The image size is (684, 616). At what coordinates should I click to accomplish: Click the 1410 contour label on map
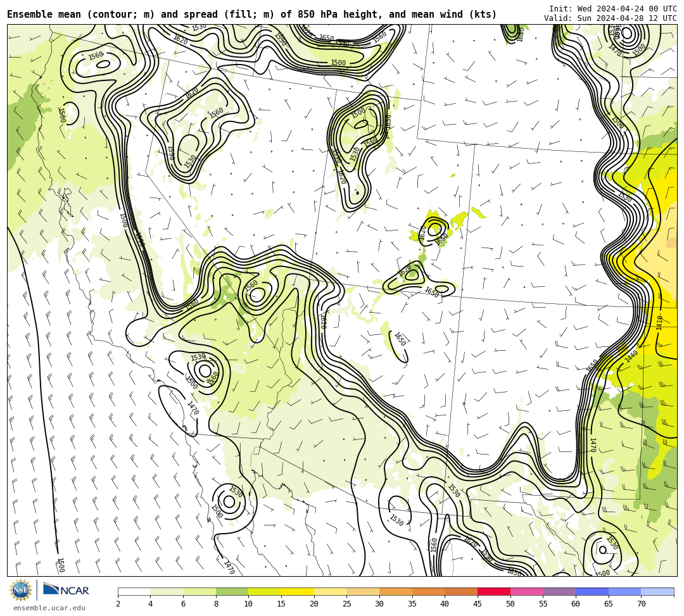659,323
